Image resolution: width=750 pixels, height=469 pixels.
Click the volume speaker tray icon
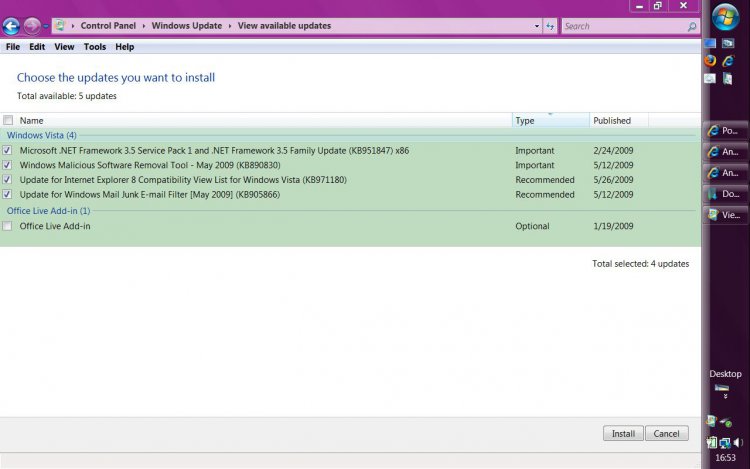tap(738, 443)
